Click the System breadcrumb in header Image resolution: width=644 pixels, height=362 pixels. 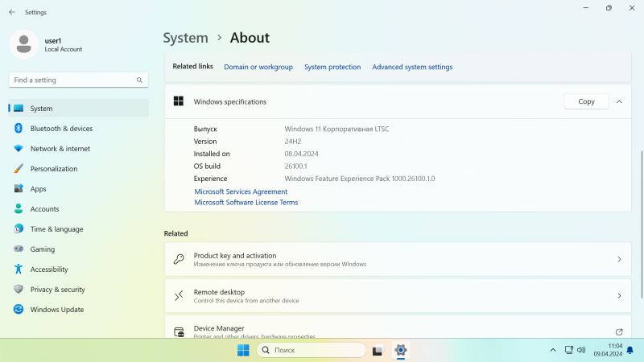click(186, 38)
